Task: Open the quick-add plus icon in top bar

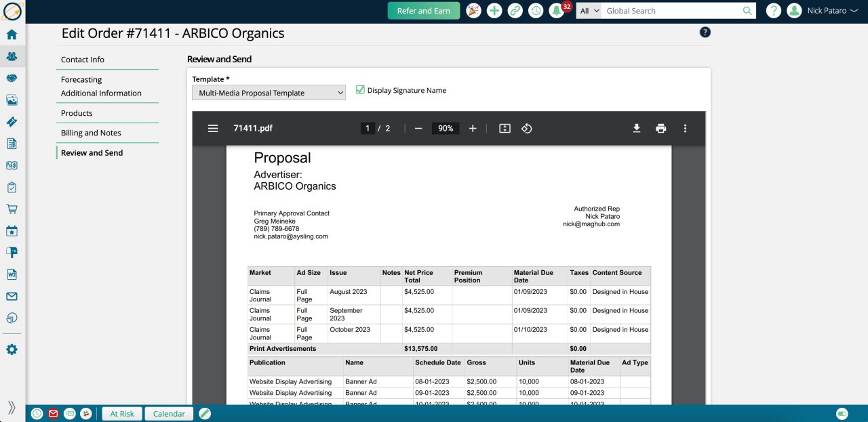Action: [x=494, y=10]
